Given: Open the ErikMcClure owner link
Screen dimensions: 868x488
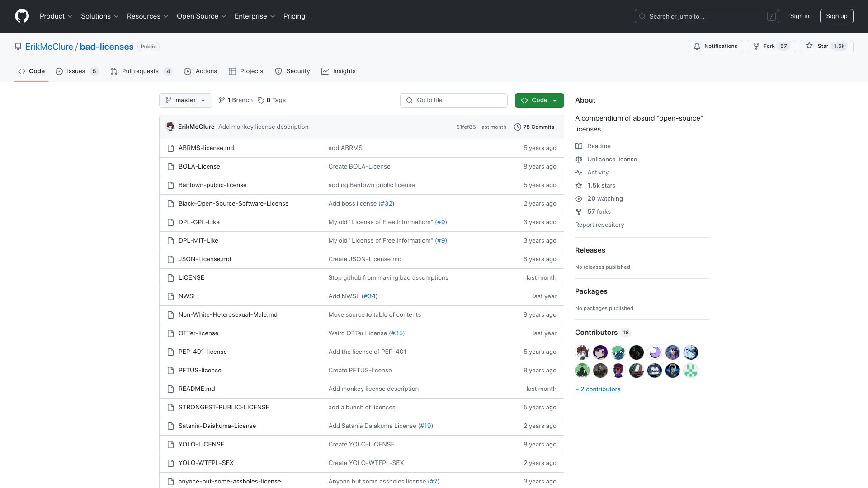Looking at the screenshot, I should (49, 47).
